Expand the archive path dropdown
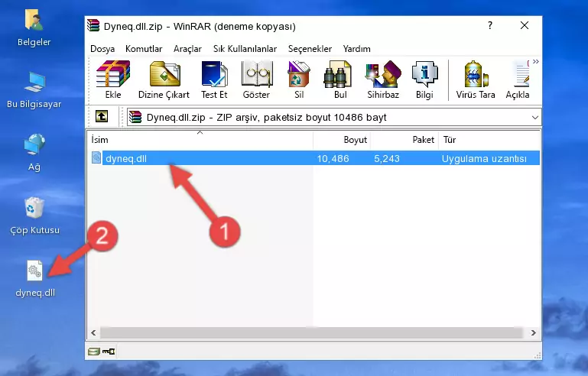The width and height of the screenshot is (588, 376). click(534, 118)
